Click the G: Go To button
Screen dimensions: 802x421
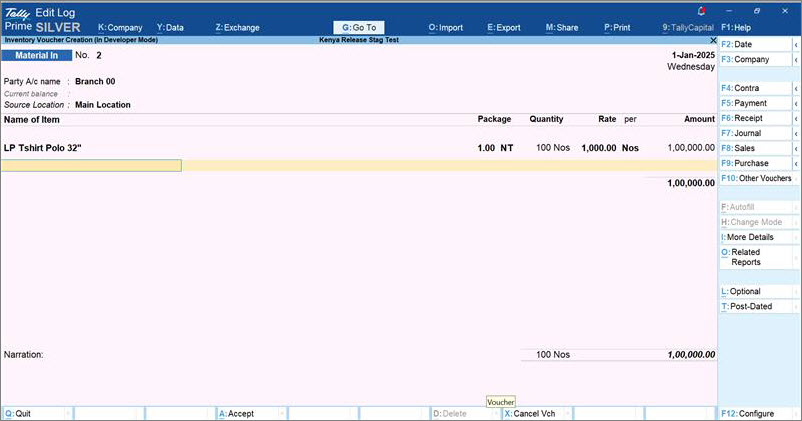(x=359, y=28)
